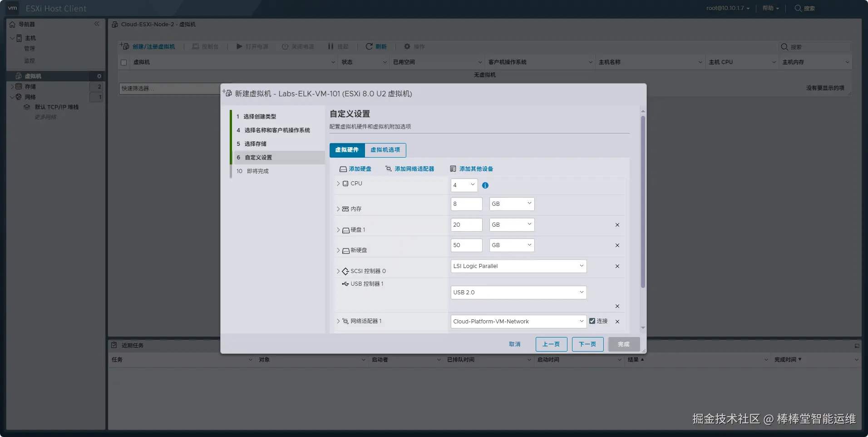Remove the 新硬盘 row with its X icon
This screenshot has height=437, width=868.
point(617,245)
